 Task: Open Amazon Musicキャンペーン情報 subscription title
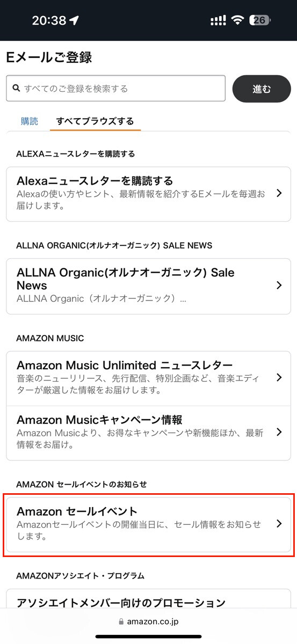(x=99, y=419)
